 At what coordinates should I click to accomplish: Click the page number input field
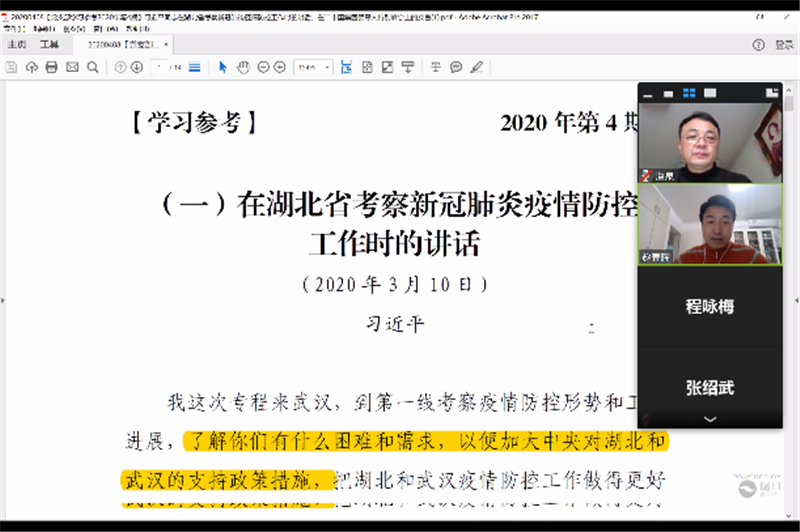point(160,67)
